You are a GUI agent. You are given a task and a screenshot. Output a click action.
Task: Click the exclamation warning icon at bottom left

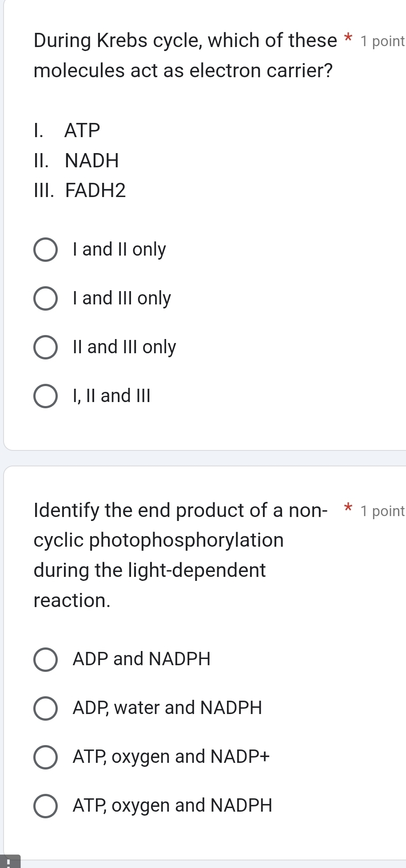(x=9, y=862)
